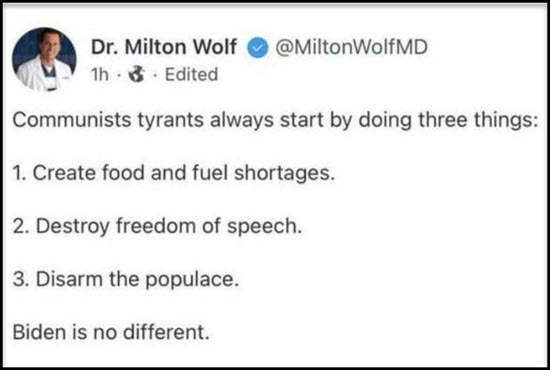
Task: Click the globe public audience icon
Action: click(136, 75)
